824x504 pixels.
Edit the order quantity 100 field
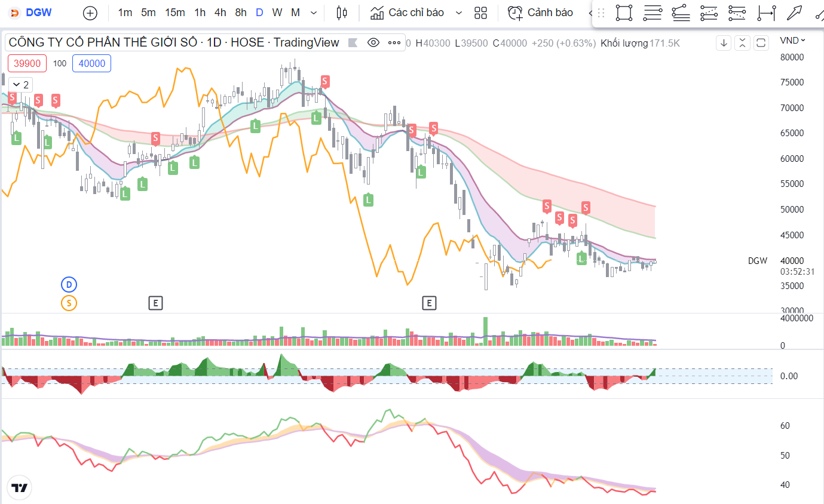(60, 63)
